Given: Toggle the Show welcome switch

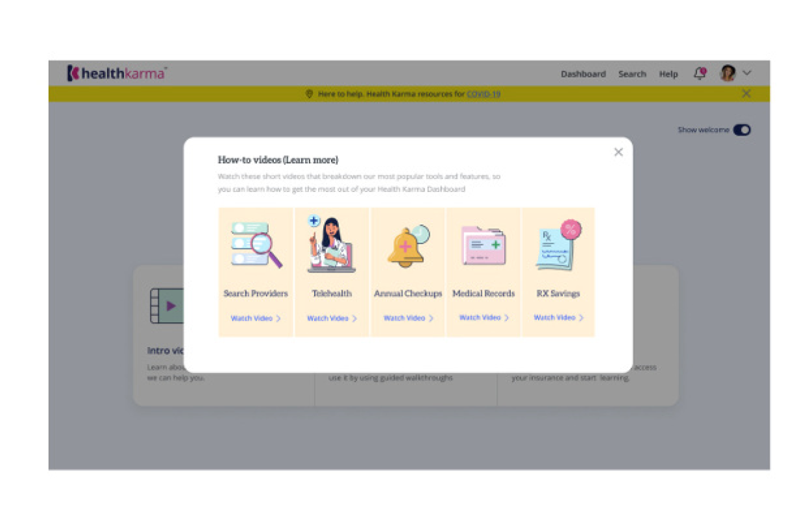Looking at the screenshot, I should (x=742, y=130).
